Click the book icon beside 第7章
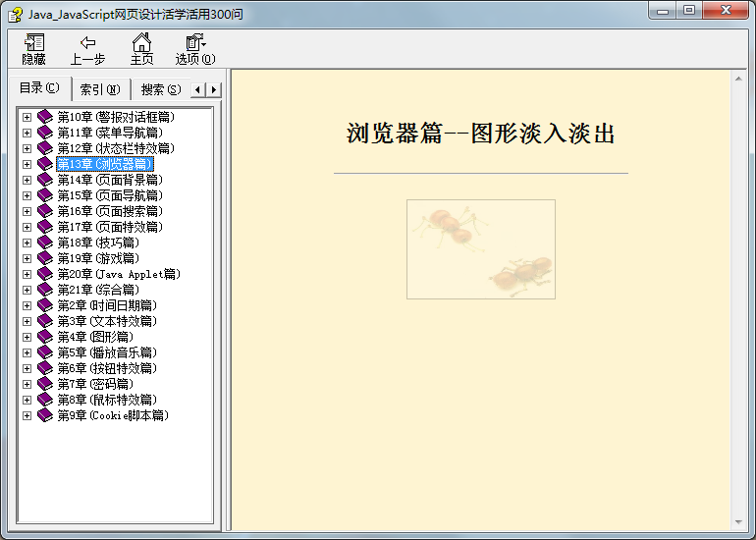The height and width of the screenshot is (540, 756). pos(45,384)
